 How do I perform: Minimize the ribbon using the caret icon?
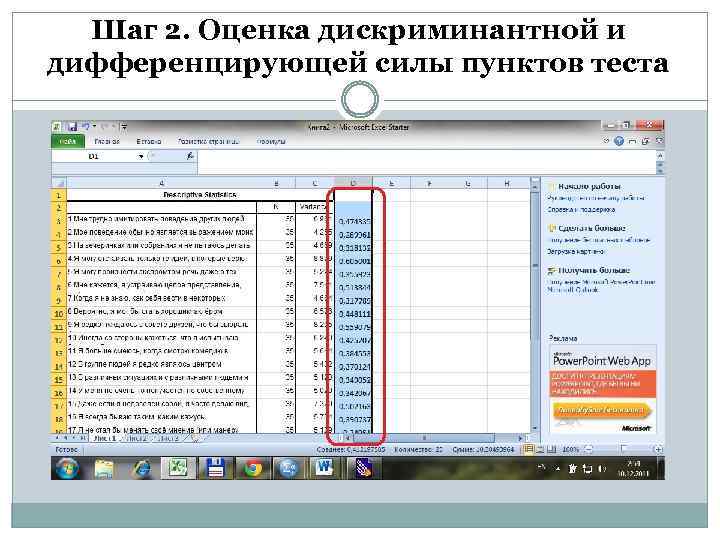point(606,141)
